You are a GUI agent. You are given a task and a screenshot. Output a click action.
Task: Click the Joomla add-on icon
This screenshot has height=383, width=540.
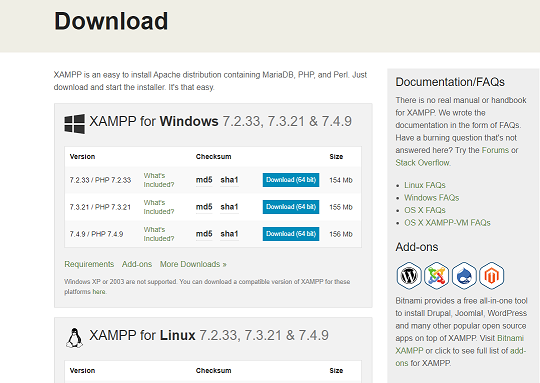click(x=436, y=276)
